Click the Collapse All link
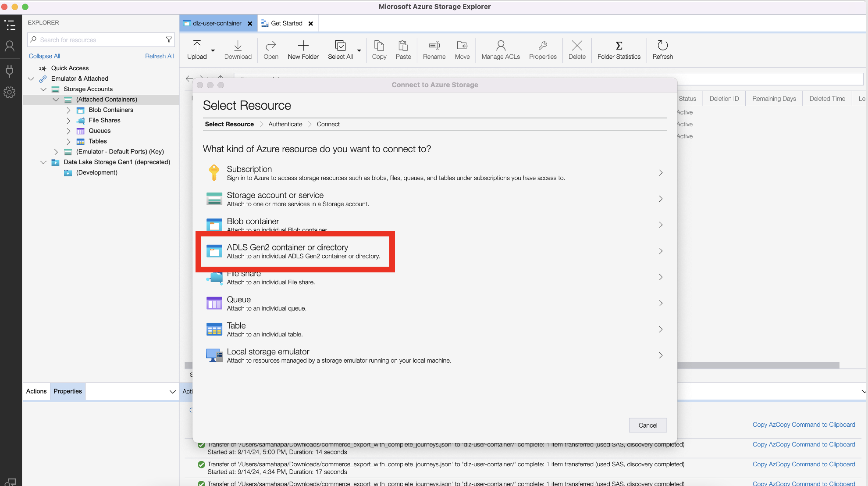Viewport: 868px width, 486px height. click(44, 56)
